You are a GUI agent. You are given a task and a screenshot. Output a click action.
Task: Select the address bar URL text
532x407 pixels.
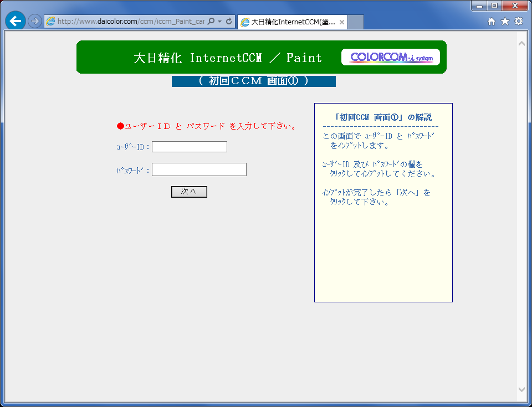click(x=131, y=22)
